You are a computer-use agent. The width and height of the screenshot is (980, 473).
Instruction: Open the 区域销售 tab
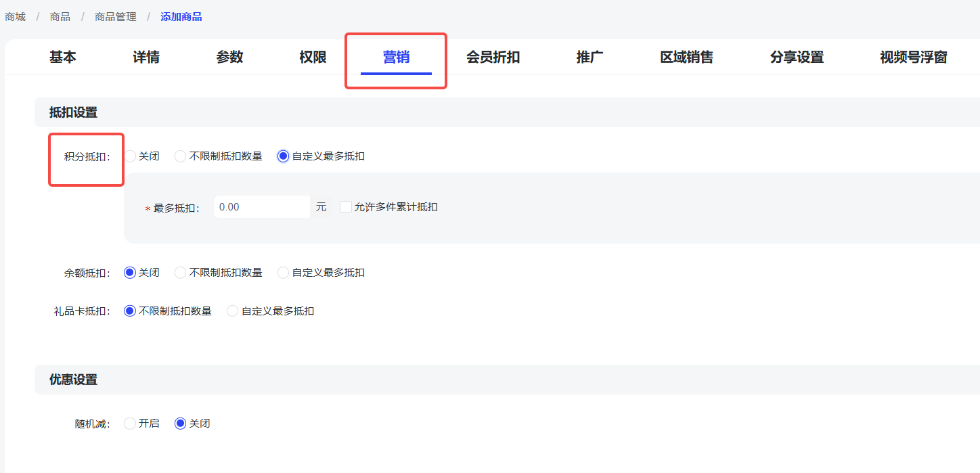click(x=686, y=58)
